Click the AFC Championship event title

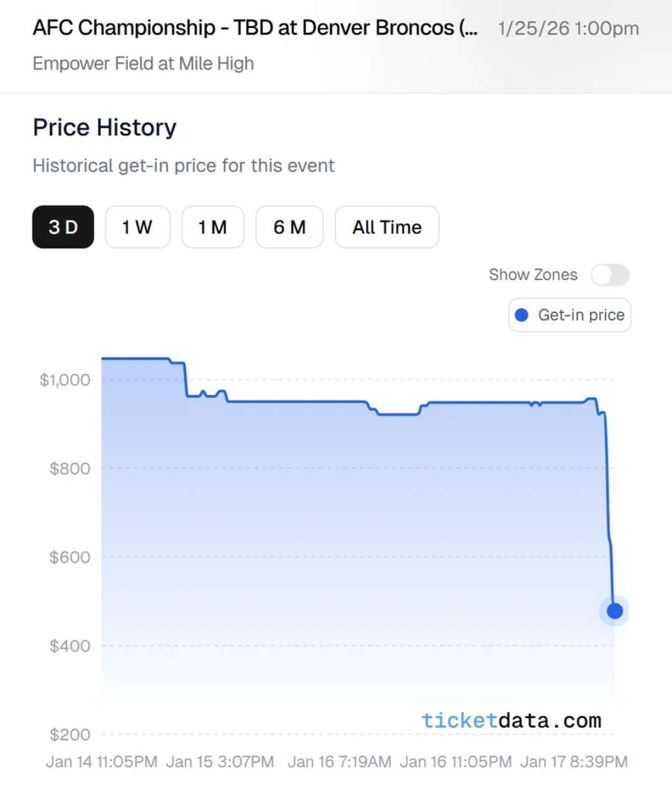pyautogui.click(x=255, y=28)
